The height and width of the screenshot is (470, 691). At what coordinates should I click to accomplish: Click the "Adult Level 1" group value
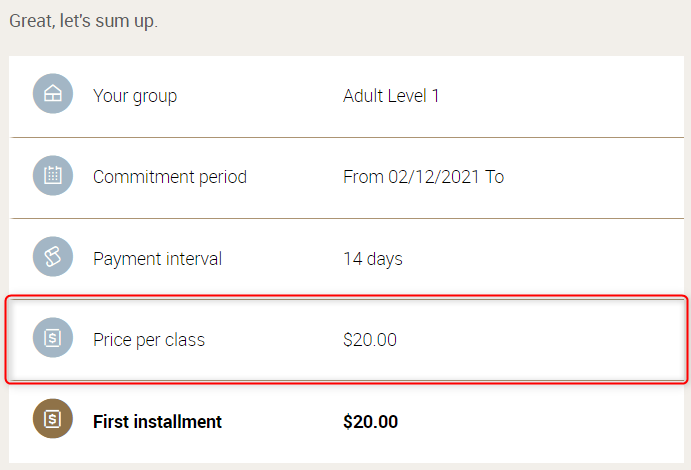[x=391, y=96]
